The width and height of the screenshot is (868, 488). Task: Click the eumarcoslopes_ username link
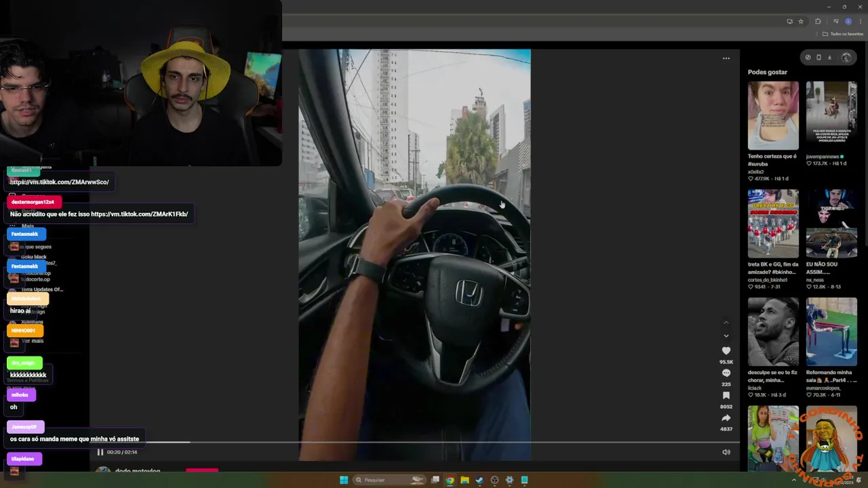[x=823, y=388]
